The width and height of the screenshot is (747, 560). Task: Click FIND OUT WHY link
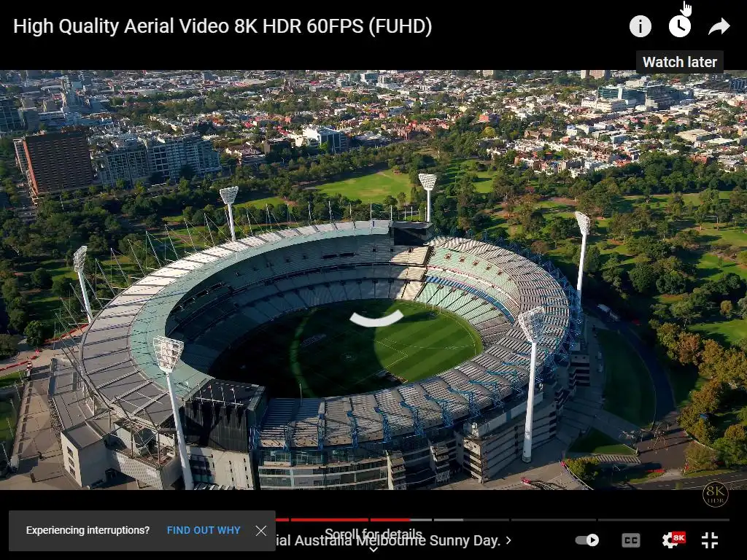204,531
